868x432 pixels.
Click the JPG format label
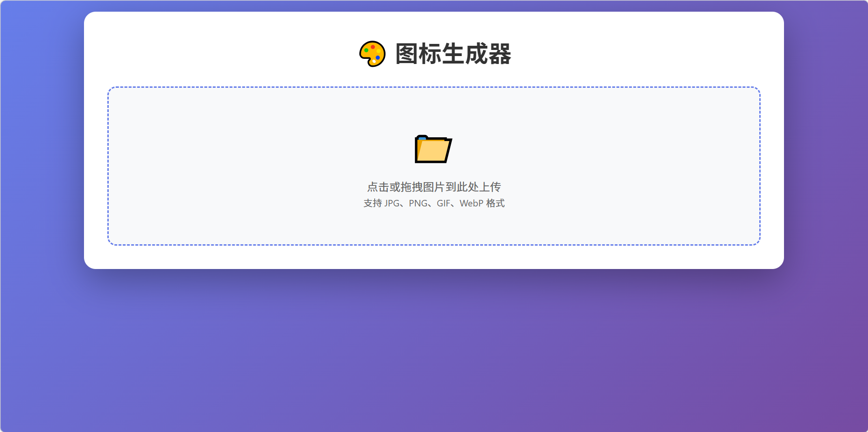pos(392,203)
